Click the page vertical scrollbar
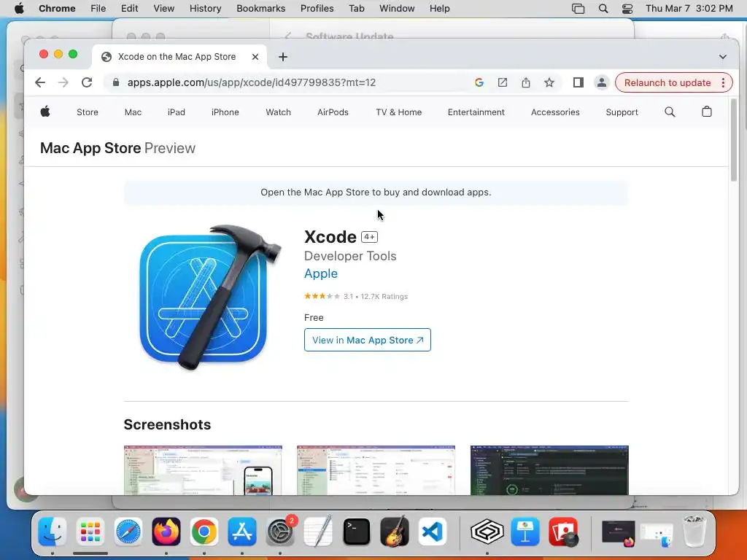The height and width of the screenshot is (560, 747). (x=734, y=140)
